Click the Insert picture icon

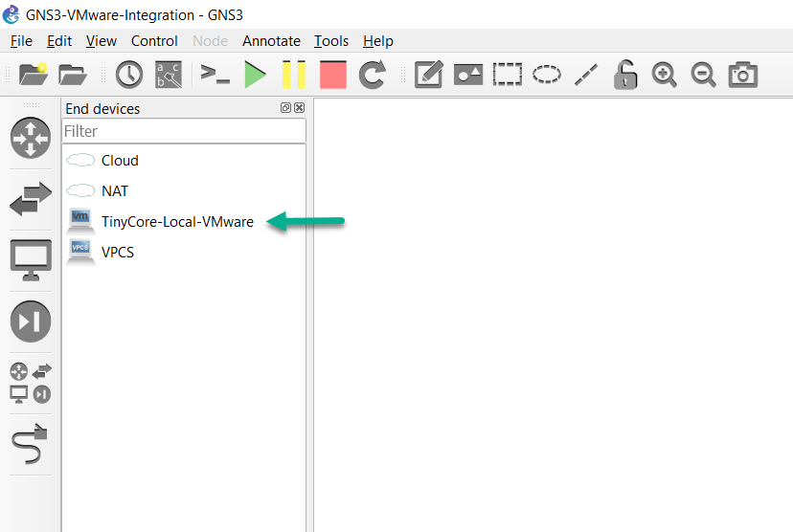468,75
